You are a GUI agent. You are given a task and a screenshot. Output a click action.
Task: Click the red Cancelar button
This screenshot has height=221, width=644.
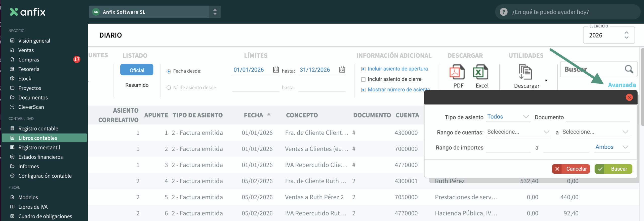point(571,169)
